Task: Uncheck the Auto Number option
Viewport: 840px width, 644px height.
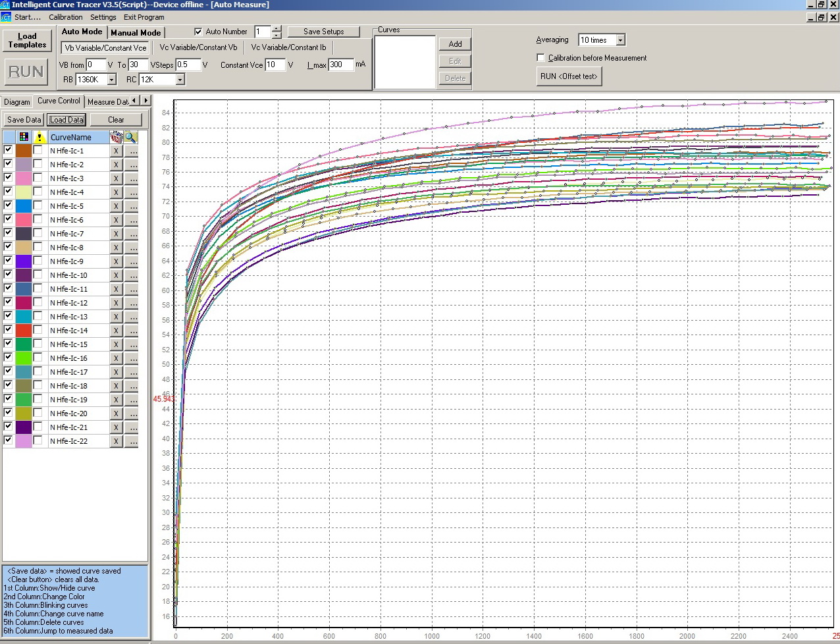Action: (198, 32)
